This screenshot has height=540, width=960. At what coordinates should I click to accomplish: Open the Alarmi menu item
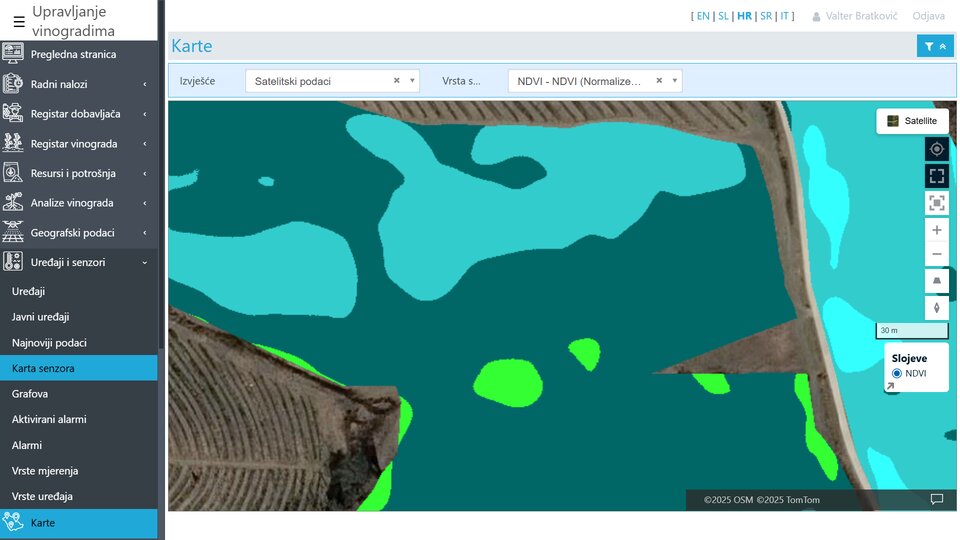click(27, 445)
